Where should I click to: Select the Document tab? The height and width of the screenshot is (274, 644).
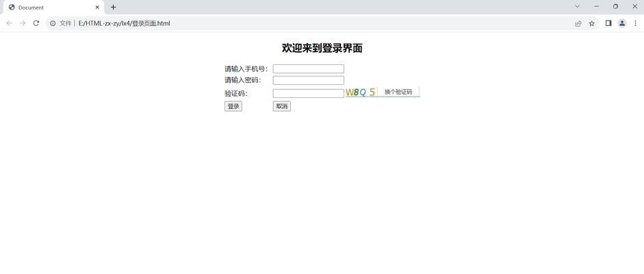[x=53, y=8]
